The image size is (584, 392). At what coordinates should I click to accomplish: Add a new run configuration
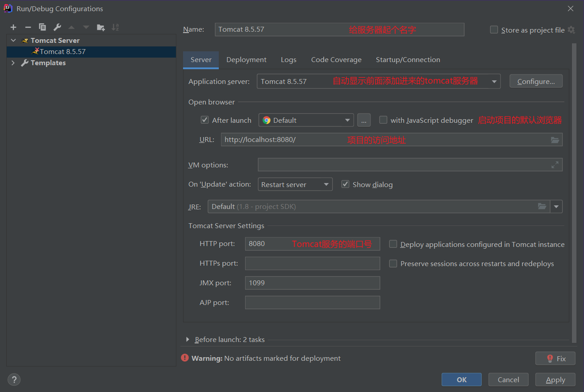[13, 27]
